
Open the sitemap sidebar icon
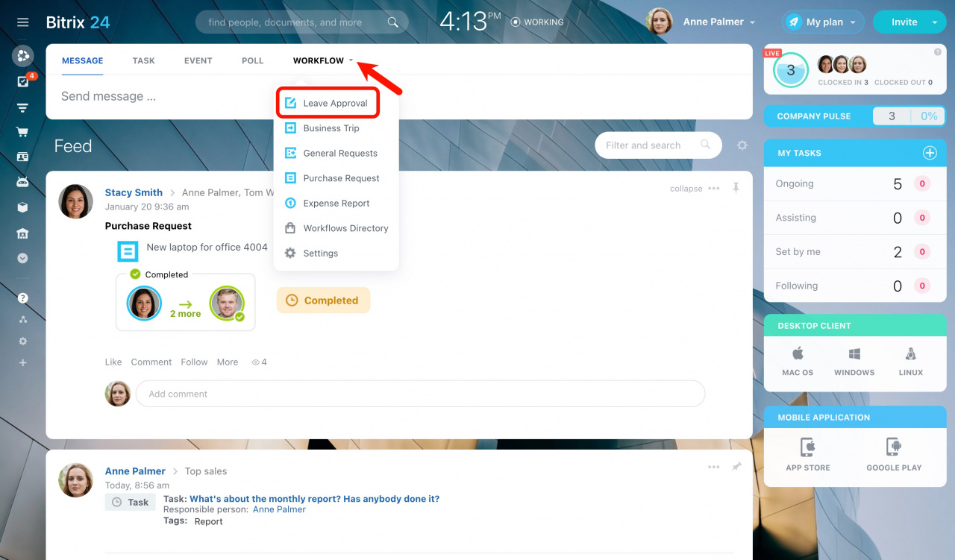tap(23, 319)
